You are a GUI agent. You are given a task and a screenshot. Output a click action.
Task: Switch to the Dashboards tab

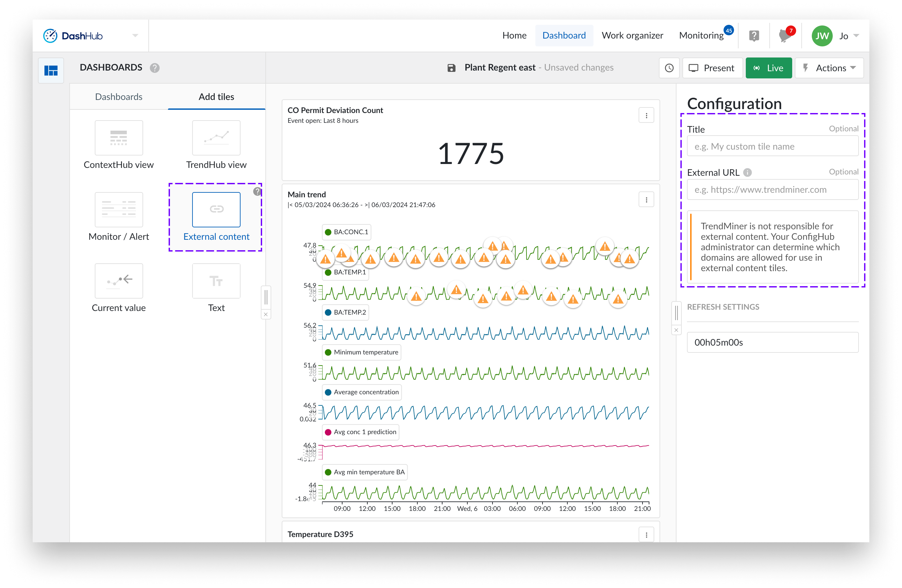click(119, 97)
